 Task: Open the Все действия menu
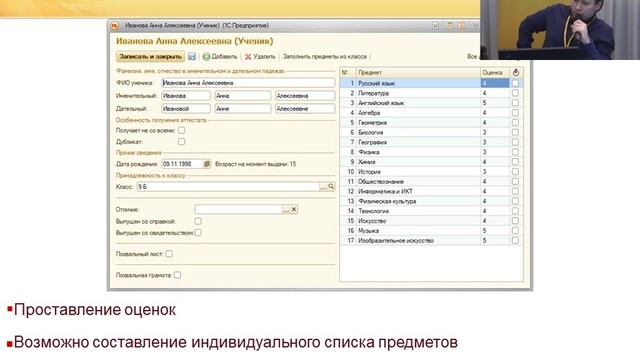pyautogui.click(x=473, y=57)
